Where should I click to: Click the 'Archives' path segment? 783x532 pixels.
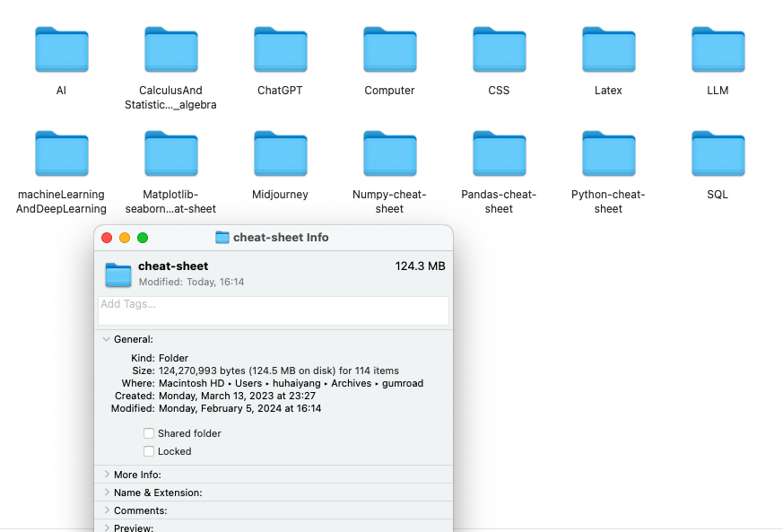(x=351, y=383)
